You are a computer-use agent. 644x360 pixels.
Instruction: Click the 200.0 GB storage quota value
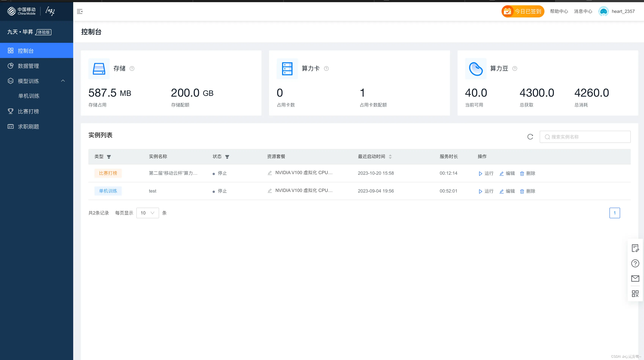(192, 93)
